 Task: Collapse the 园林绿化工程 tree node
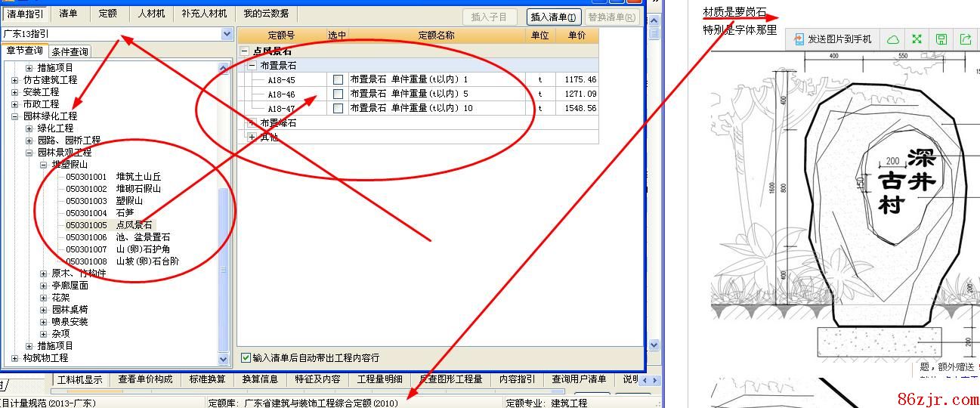(x=15, y=116)
